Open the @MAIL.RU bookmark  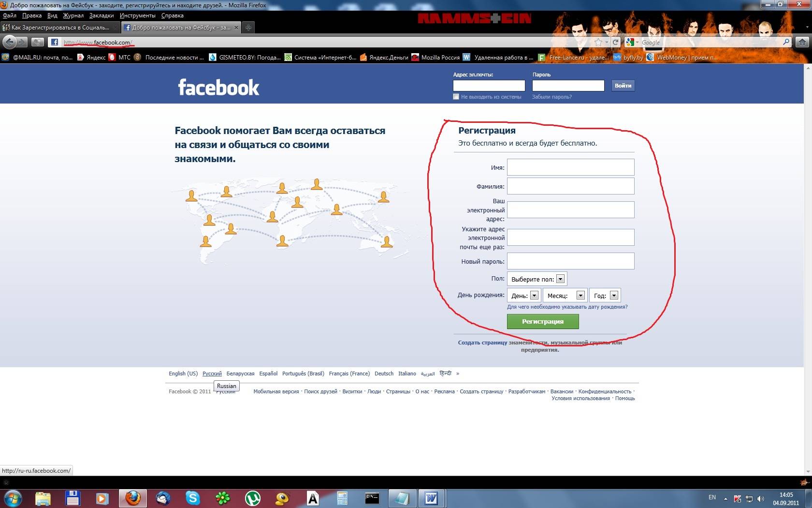[x=38, y=57]
